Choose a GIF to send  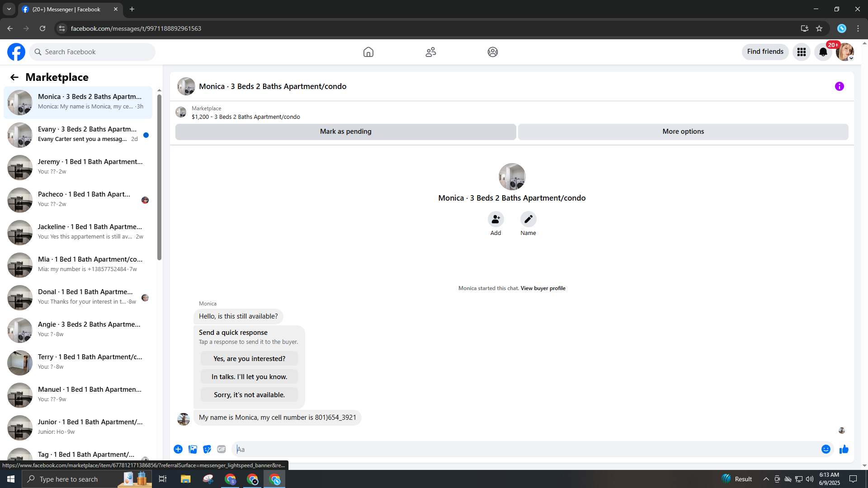pos(222,449)
